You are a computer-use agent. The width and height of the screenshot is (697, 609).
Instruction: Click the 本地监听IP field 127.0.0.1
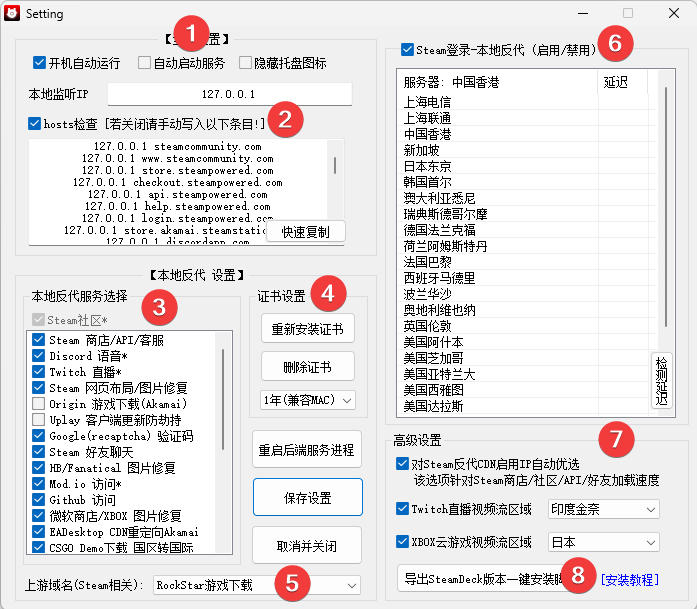(229, 94)
